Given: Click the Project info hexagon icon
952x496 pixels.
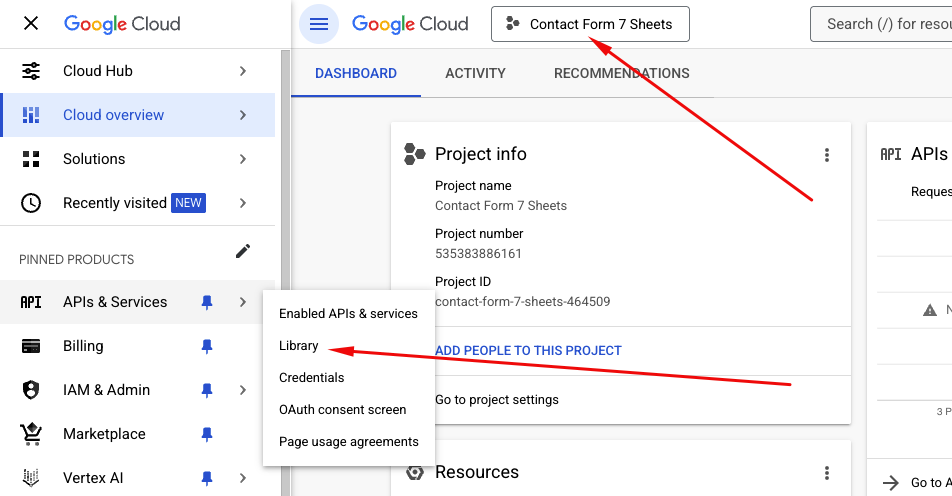Looking at the screenshot, I should tap(415, 154).
